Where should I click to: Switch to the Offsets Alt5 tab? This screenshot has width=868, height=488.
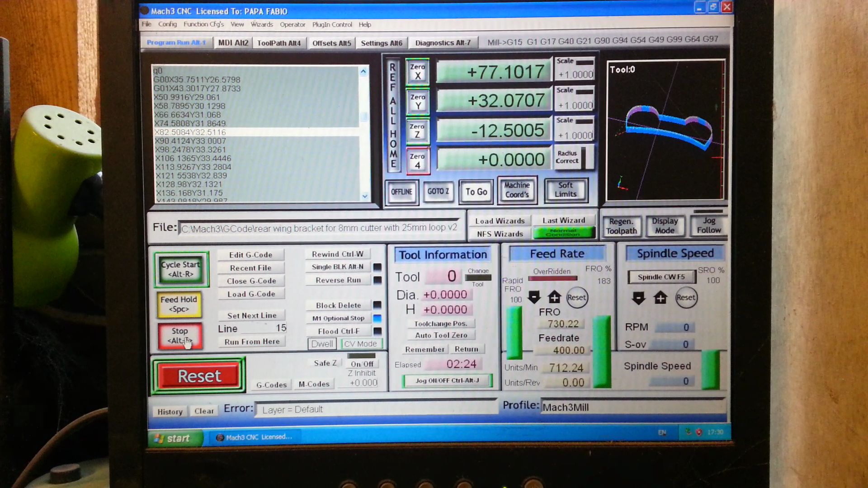[331, 43]
